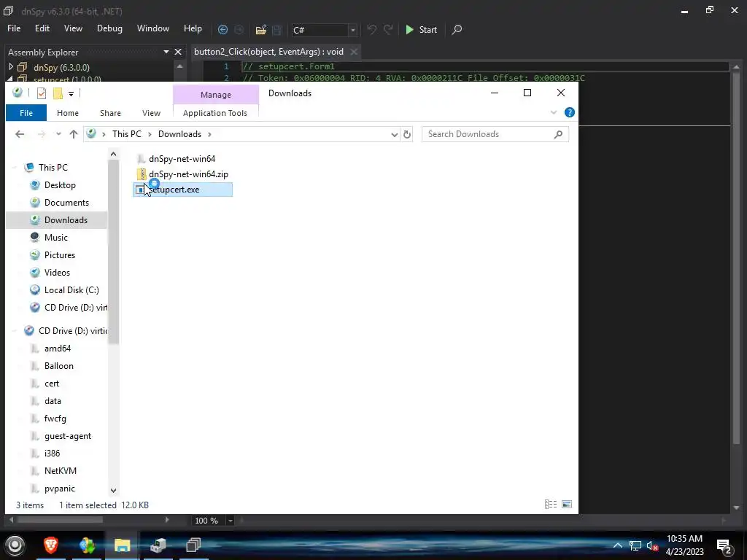The image size is (747, 560).
Task: Open guest-agent folder in navigation pane
Action: click(x=68, y=436)
